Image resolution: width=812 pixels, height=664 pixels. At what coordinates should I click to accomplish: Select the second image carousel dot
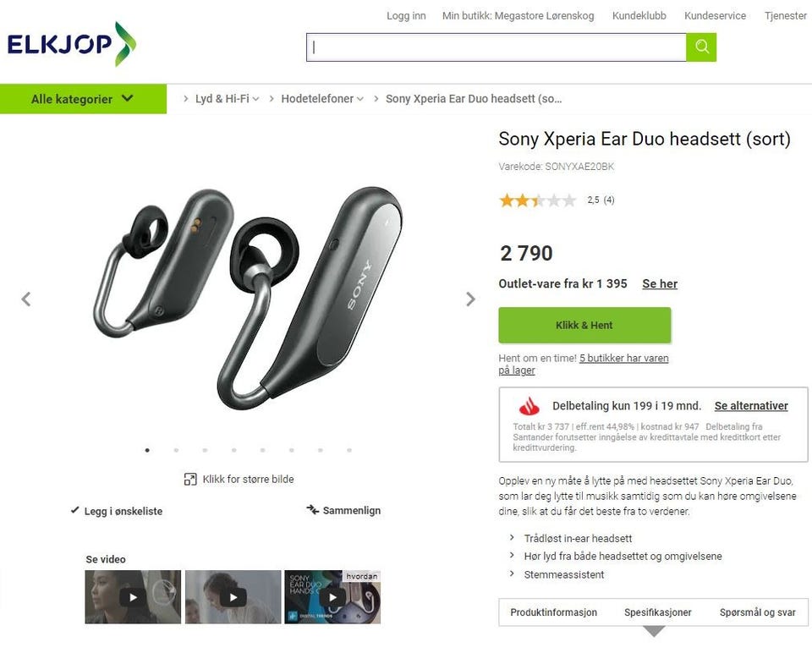tap(177, 450)
